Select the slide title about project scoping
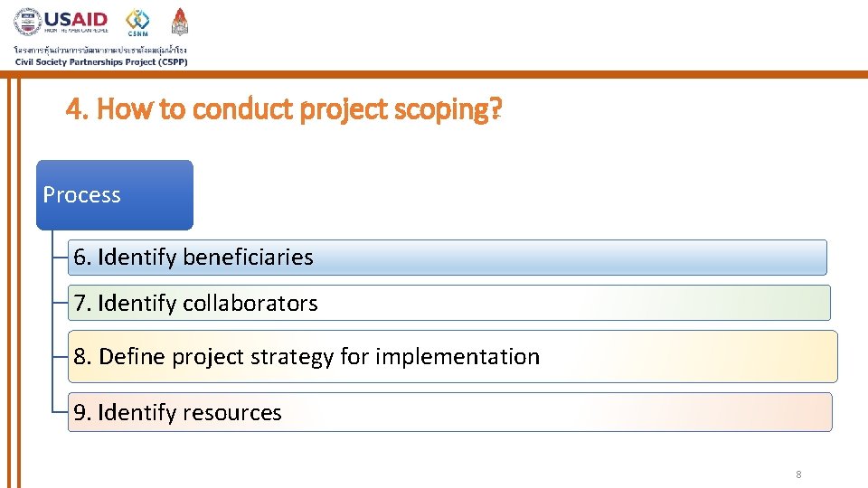Viewport: 868px width, 488px height. [x=284, y=108]
